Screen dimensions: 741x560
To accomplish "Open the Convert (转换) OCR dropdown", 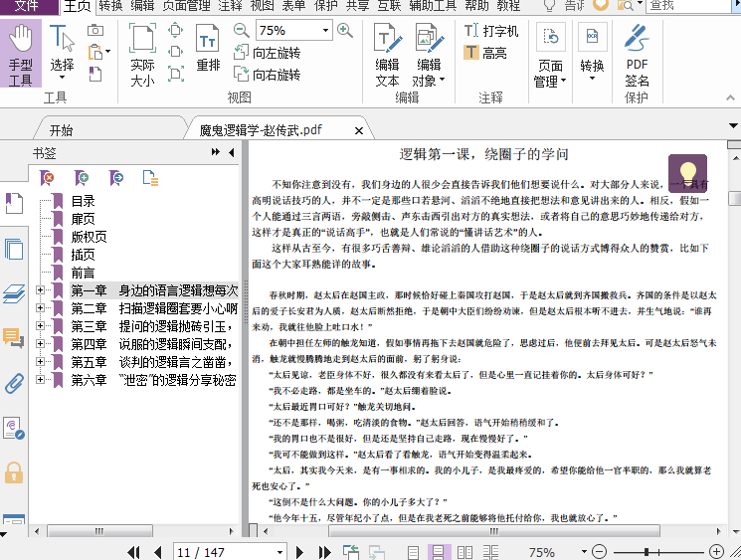I will 592,52.
